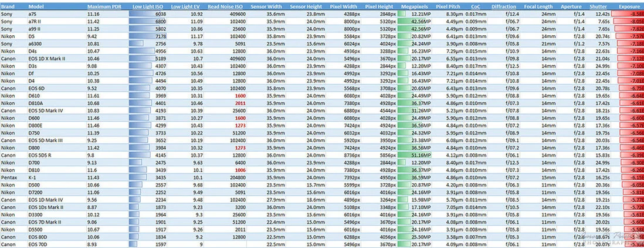Click the Maximum PDR column header

pyautogui.click(x=104, y=7)
